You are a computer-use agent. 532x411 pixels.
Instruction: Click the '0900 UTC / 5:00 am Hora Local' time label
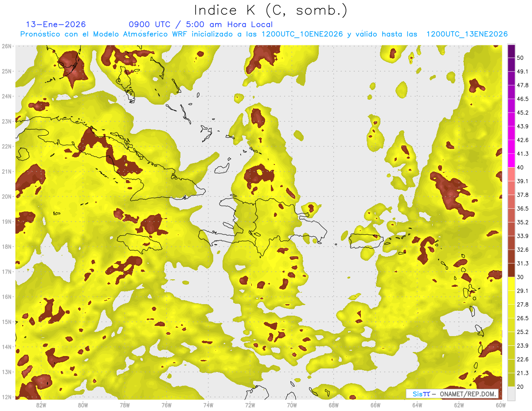pyautogui.click(x=201, y=24)
